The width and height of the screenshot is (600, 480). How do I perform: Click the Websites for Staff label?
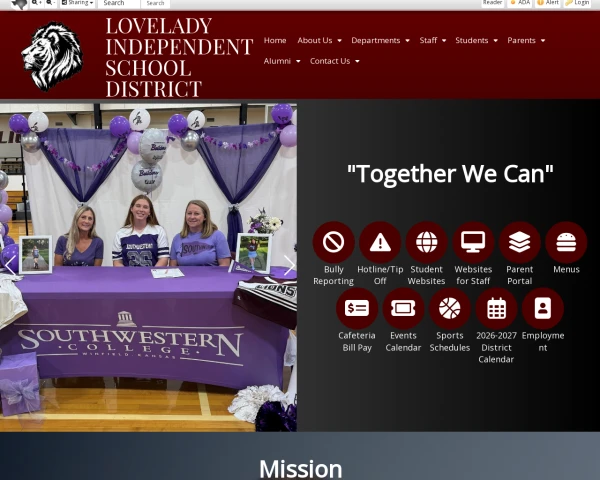pos(473,275)
